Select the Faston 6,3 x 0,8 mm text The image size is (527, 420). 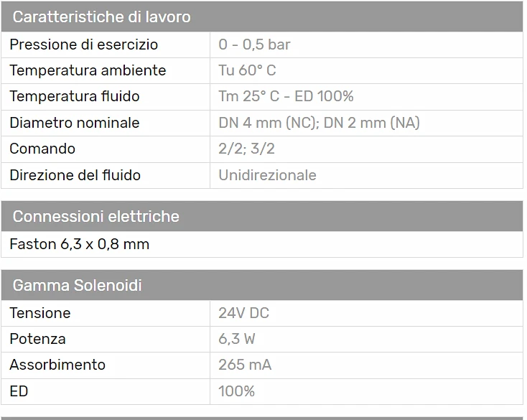(79, 244)
